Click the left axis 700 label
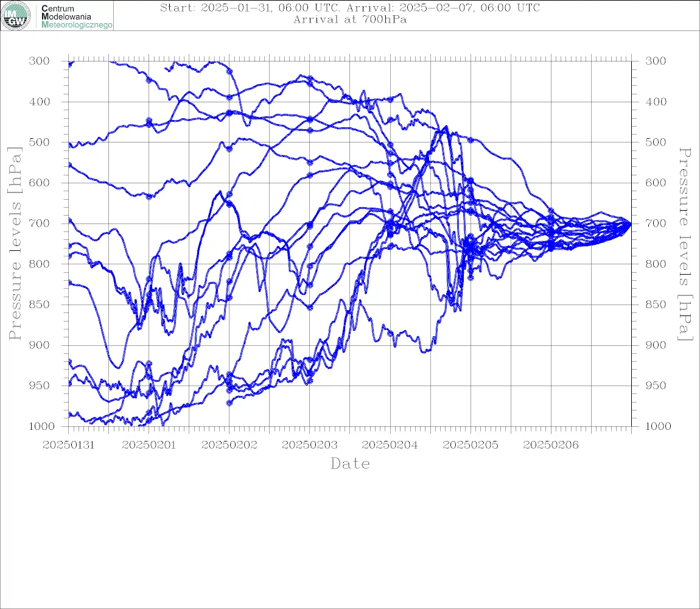Screen dimensions: 700x609 pyautogui.click(x=40, y=223)
